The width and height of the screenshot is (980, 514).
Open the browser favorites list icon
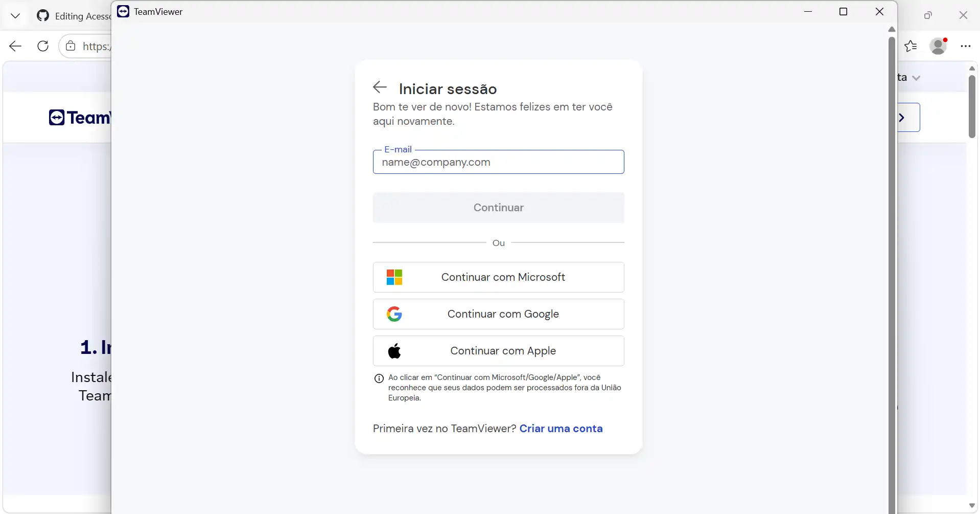tap(911, 46)
